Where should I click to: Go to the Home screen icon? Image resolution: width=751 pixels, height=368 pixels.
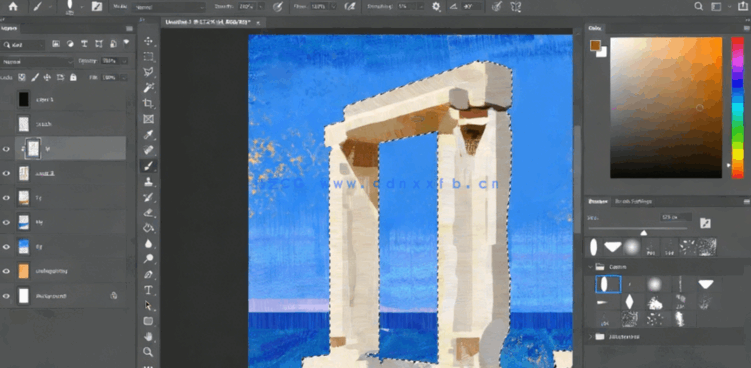pos(13,6)
